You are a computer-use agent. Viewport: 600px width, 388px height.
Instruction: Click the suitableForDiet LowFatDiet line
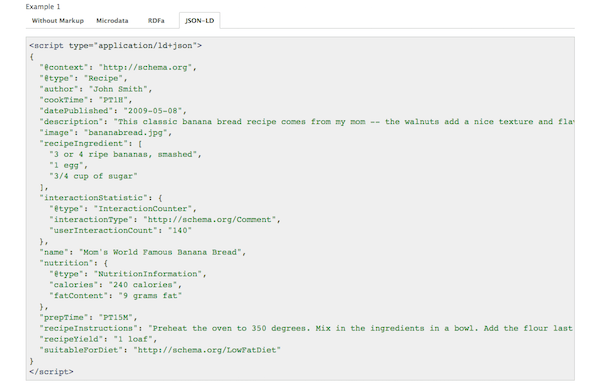tap(160, 350)
